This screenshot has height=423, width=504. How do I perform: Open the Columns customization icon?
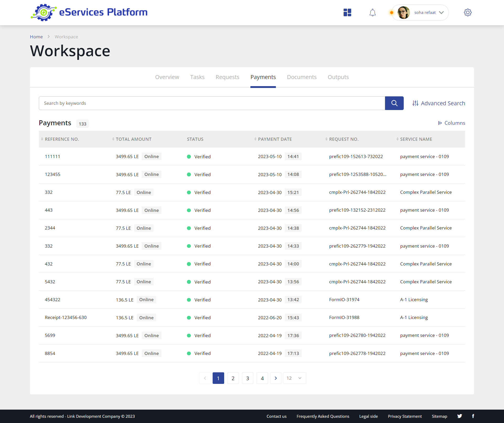click(440, 123)
